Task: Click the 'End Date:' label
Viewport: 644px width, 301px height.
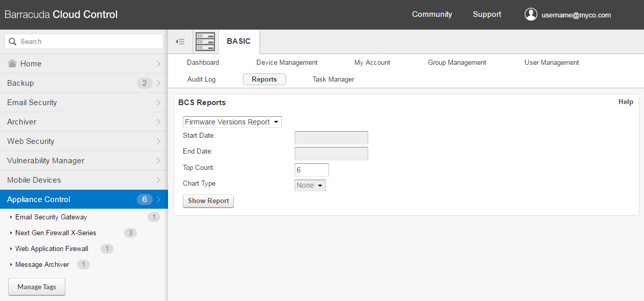Action: (x=198, y=152)
